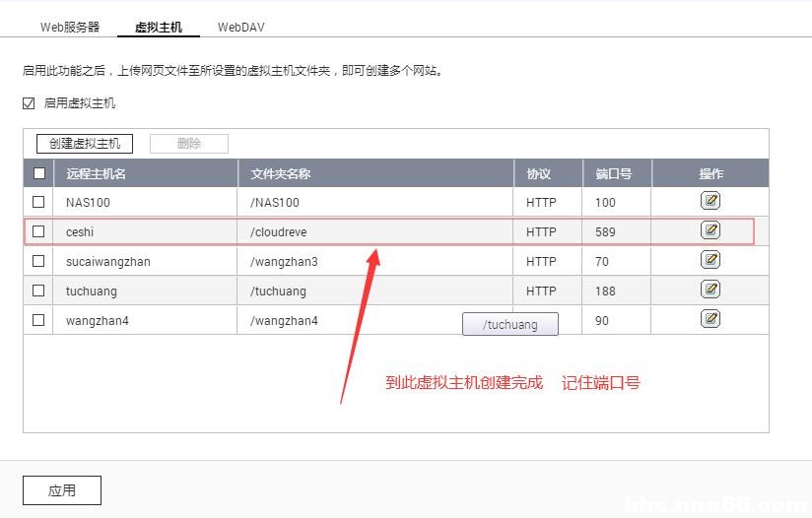
Task: Switch to the Web服务器 tab
Action: pos(70,28)
